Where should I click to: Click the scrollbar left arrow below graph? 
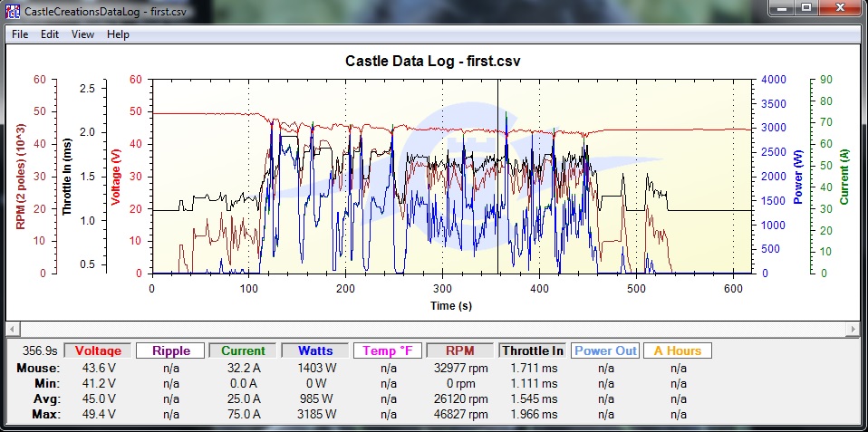(14, 328)
